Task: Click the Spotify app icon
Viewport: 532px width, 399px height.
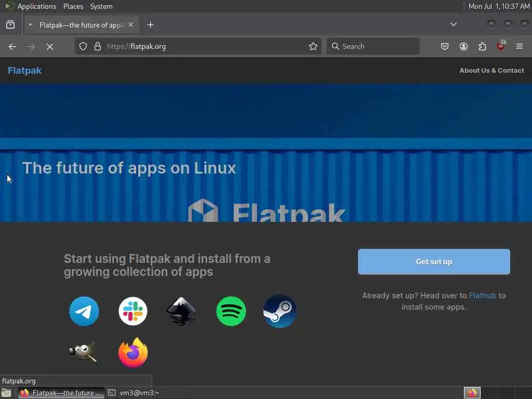Action: click(231, 311)
